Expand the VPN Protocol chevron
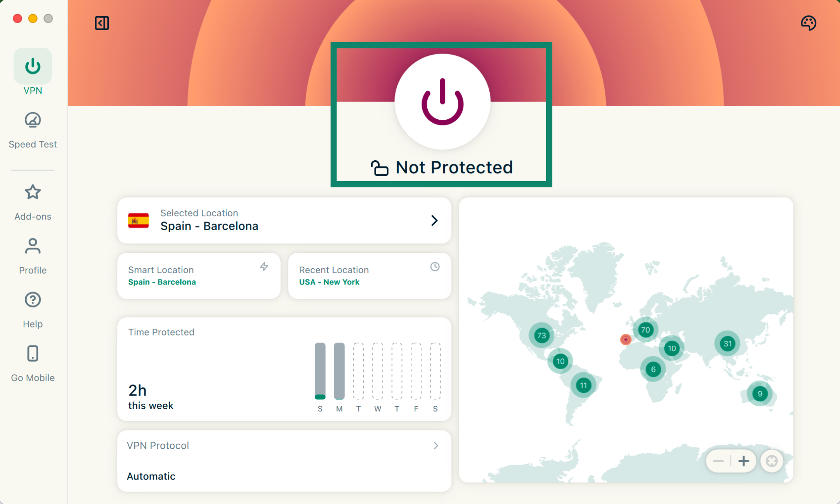Viewport: 840px width, 504px height. 436,446
